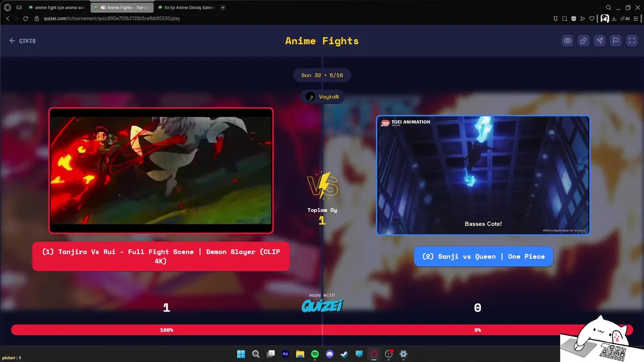Viewport: 644px width, 362px height.
Task: Click the padlock site info icon
Action: (x=37, y=19)
